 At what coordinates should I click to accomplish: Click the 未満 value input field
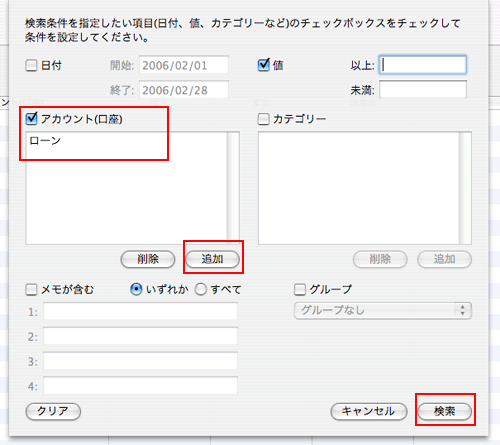(423, 90)
